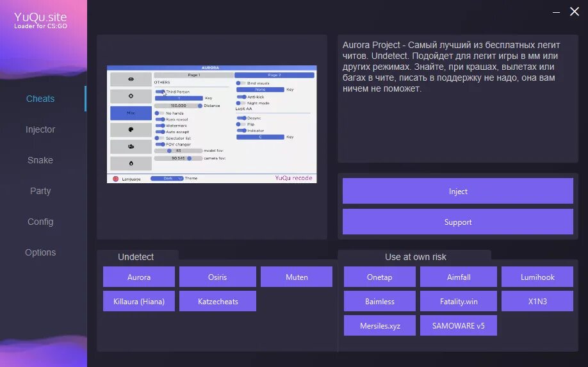Viewport: 588px width, 367px height.
Task: Choose the Baimless cheat
Action: (x=379, y=302)
